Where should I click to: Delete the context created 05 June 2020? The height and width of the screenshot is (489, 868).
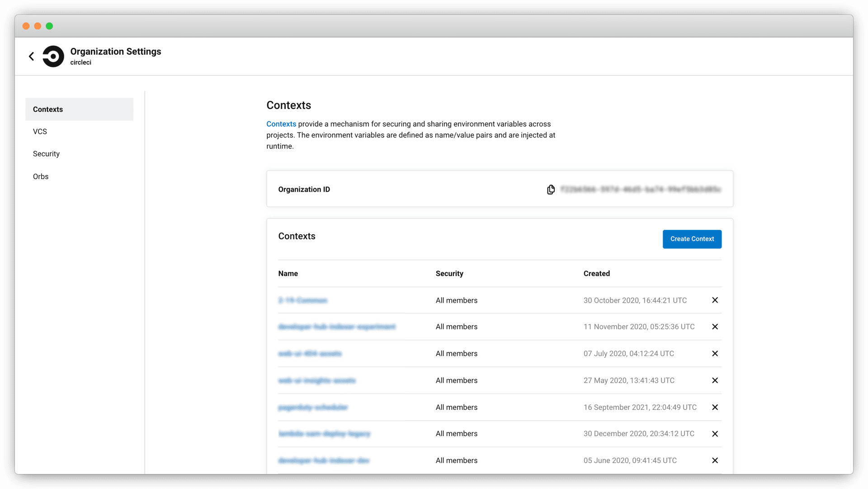pos(715,461)
